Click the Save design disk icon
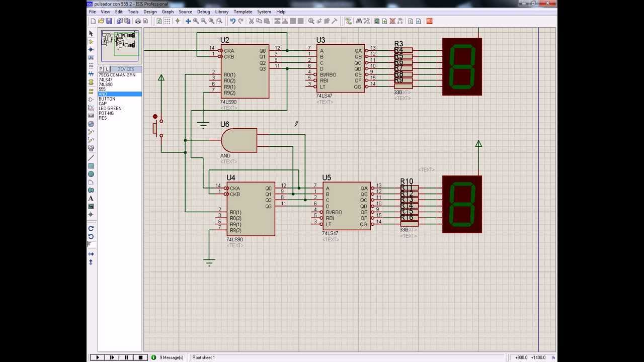 pos(109,21)
